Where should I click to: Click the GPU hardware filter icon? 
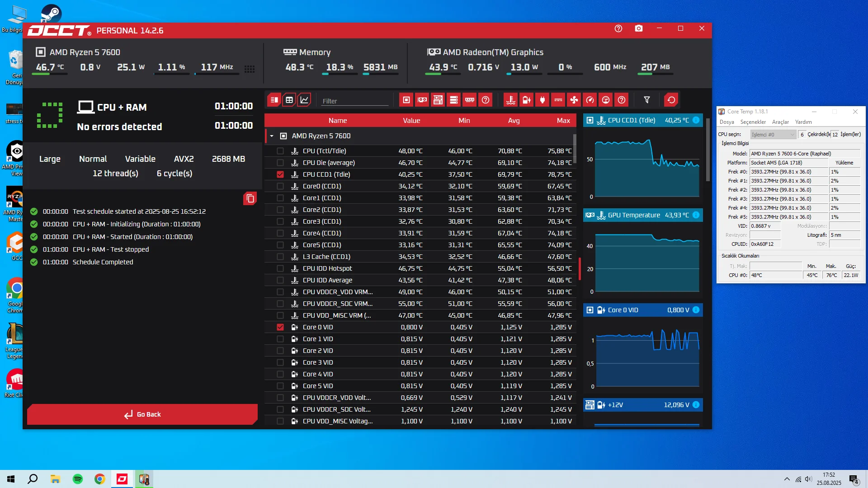422,100
